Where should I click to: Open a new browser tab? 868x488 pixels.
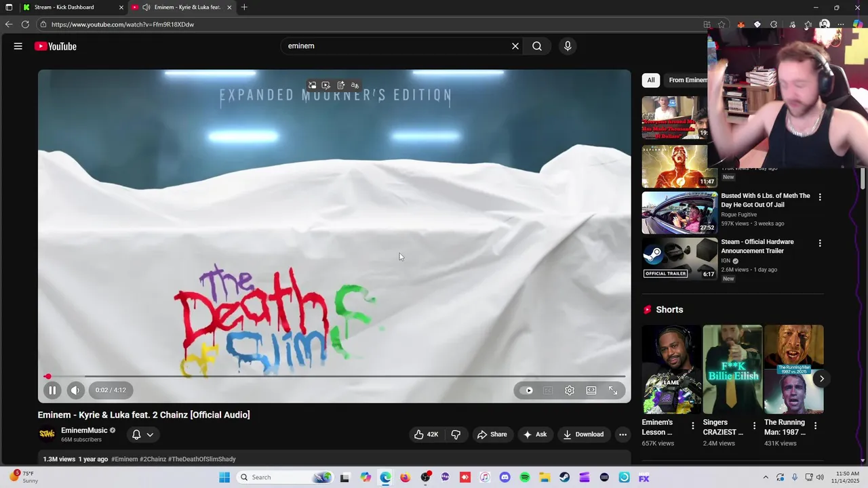tap(244, 7)
